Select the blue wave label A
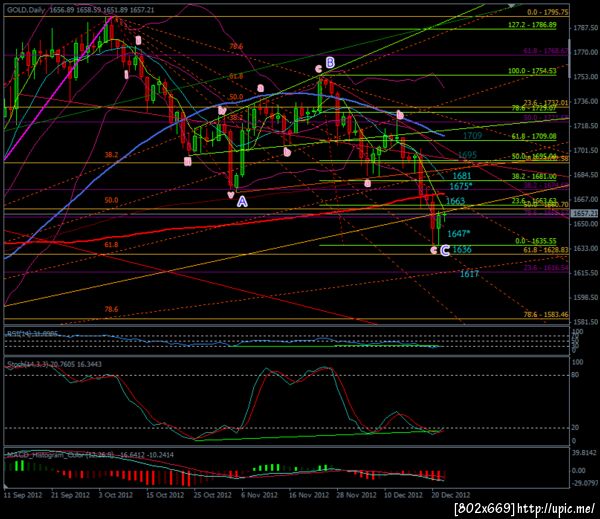This screenshot has height=519, width=600. click(242, 201)
